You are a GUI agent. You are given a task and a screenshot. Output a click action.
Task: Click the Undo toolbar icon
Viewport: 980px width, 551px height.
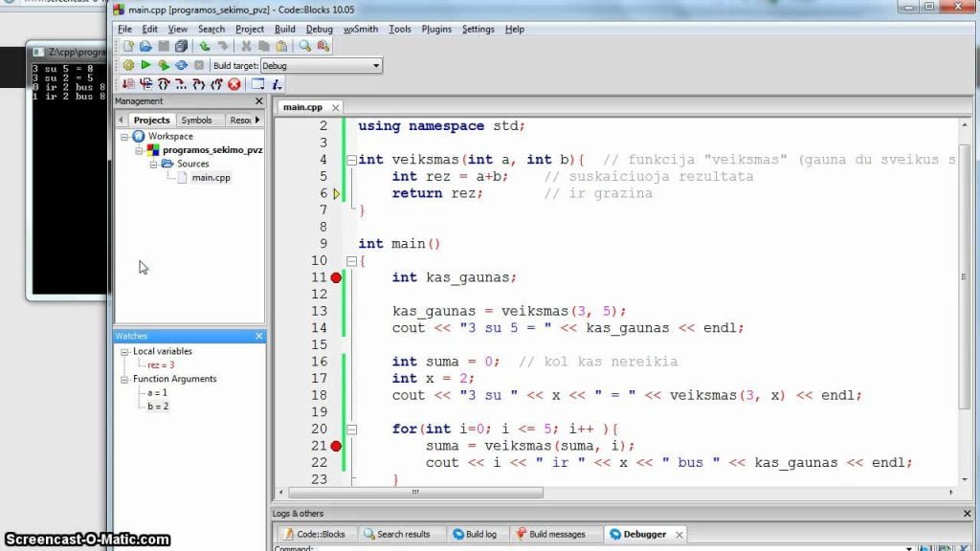tap(205, 46)
